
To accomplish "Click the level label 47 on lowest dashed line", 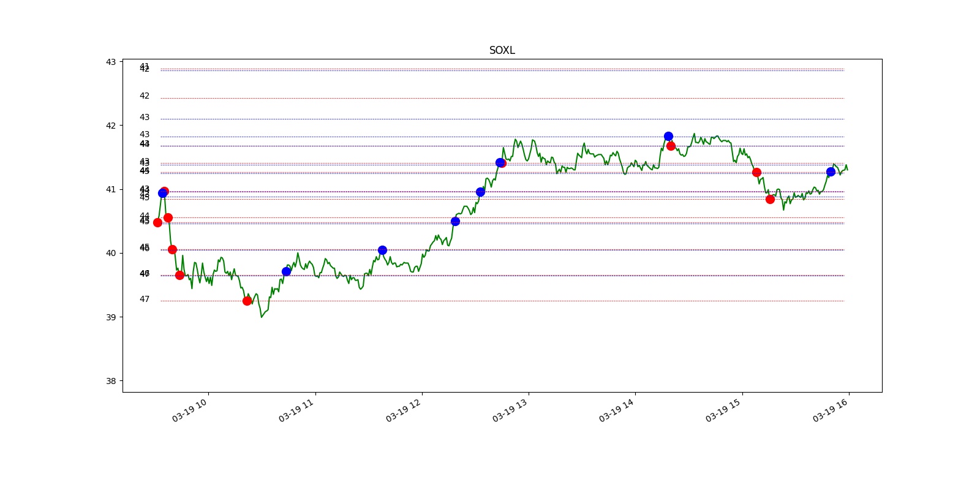I will coord(145,299).
